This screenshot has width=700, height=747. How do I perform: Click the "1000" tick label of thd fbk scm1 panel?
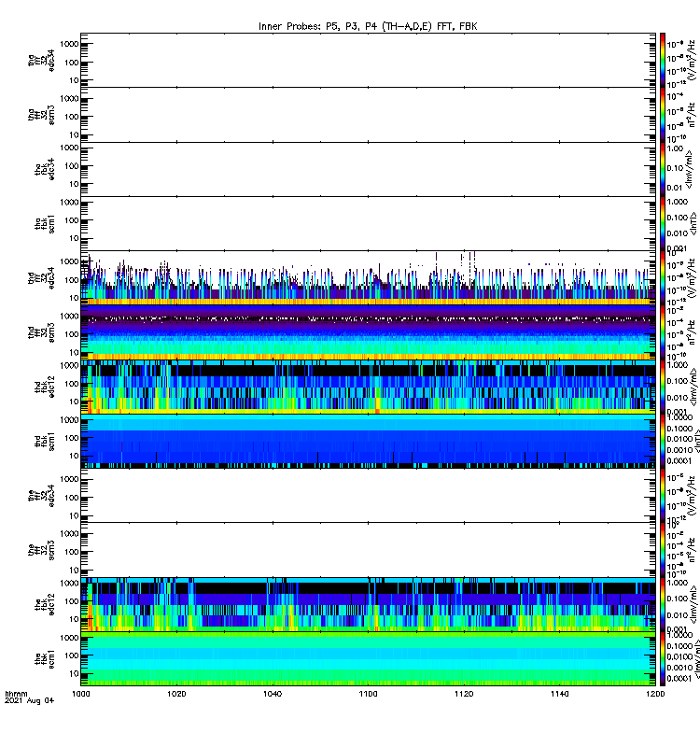[x=70, y=419]
